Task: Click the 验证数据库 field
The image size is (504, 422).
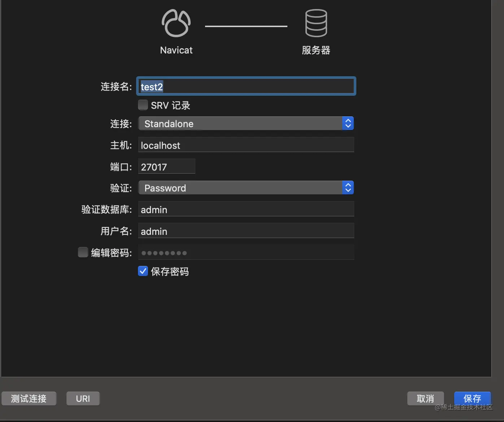Action: [246, 209]
